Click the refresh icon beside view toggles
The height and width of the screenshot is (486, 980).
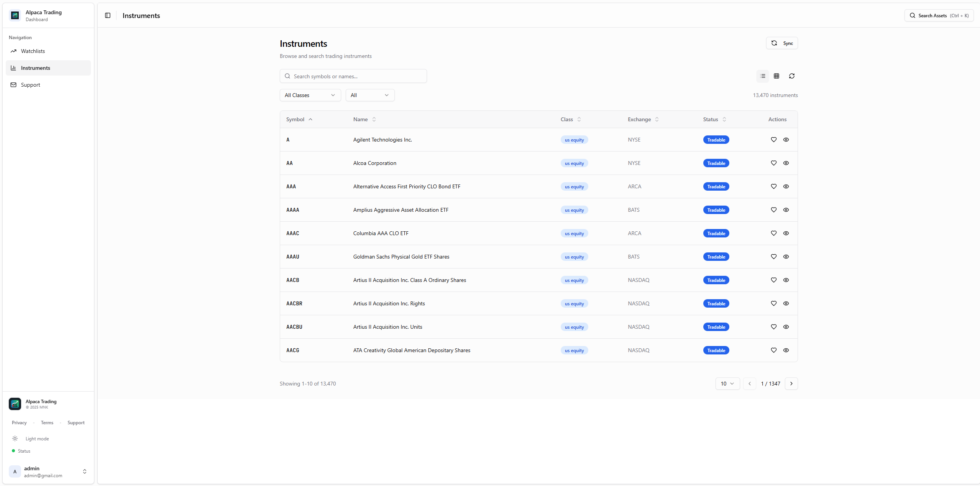tap(792, 76)
